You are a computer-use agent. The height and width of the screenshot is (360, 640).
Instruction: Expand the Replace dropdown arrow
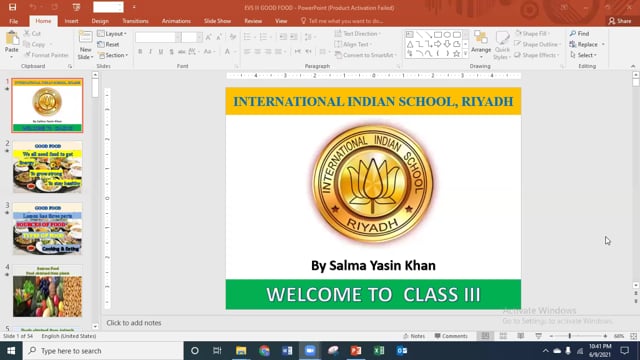pos(603,44)
